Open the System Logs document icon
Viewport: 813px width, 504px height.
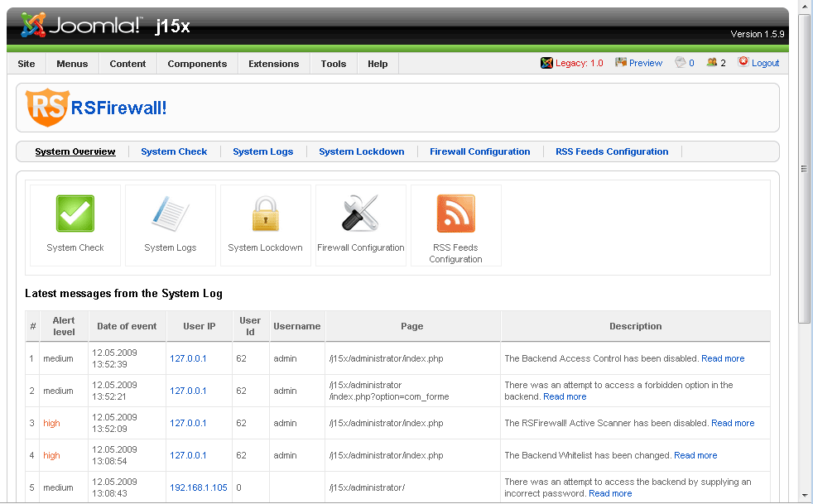[170, 214]
